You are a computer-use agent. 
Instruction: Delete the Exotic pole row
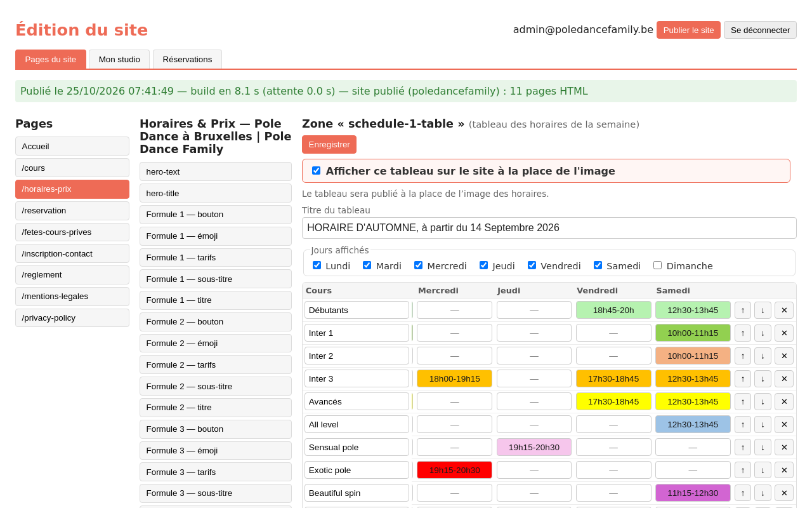coord(784,470)
